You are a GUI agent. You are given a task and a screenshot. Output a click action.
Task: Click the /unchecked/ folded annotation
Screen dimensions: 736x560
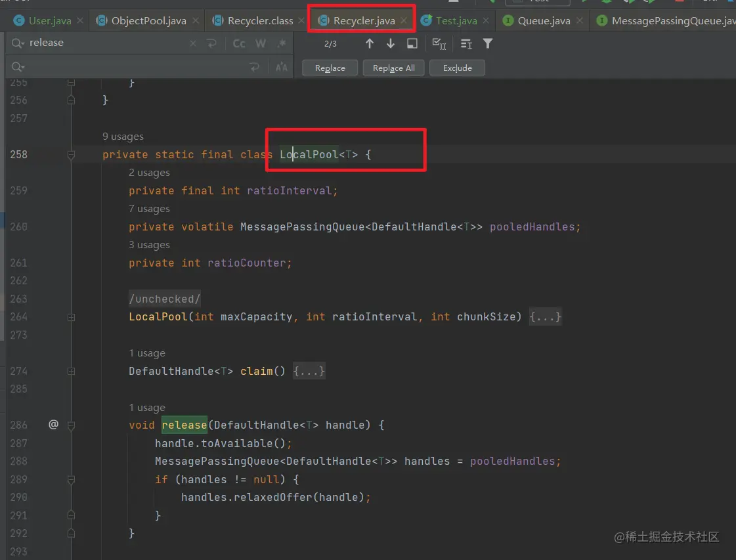(165, 299)
